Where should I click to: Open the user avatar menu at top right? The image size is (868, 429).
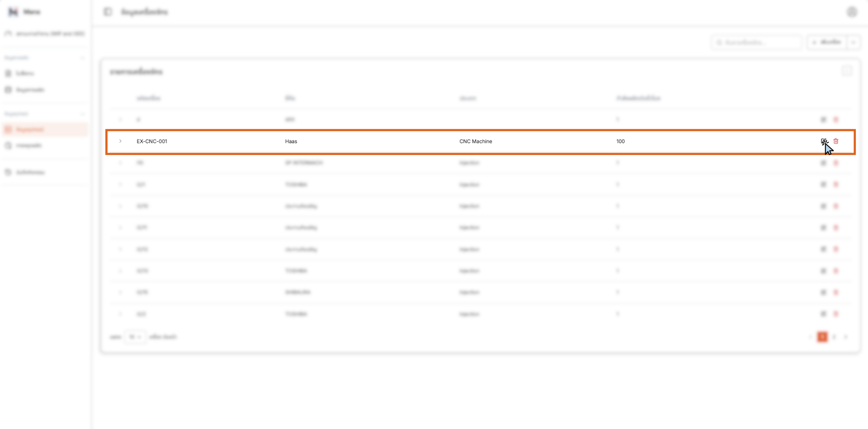[851, 12]
